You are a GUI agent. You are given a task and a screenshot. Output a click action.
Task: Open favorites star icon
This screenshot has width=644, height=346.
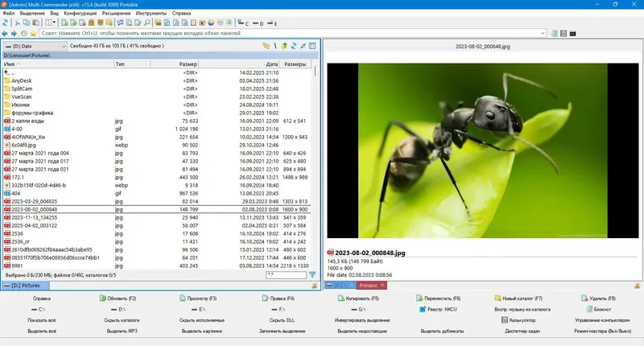point(33,34)
